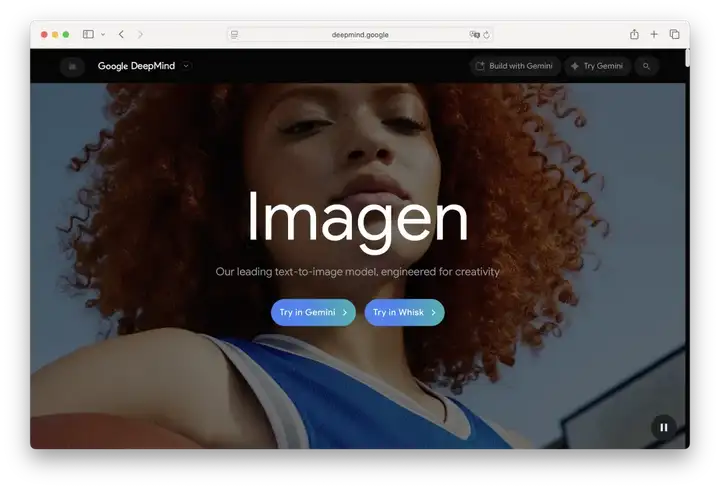Click the Build with Gemini button
The height and width of the screenshot is (489, 720).
tap(515, 66)
